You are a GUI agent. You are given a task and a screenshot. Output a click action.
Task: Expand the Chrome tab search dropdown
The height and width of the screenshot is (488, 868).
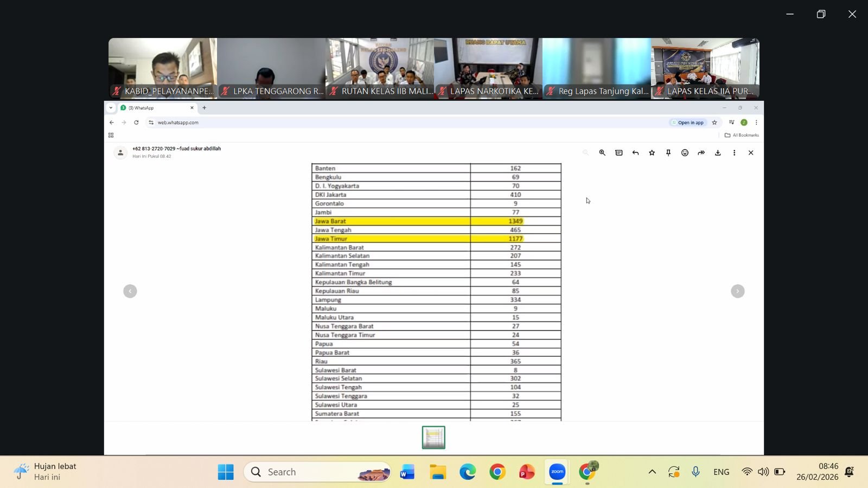(111, 108)
